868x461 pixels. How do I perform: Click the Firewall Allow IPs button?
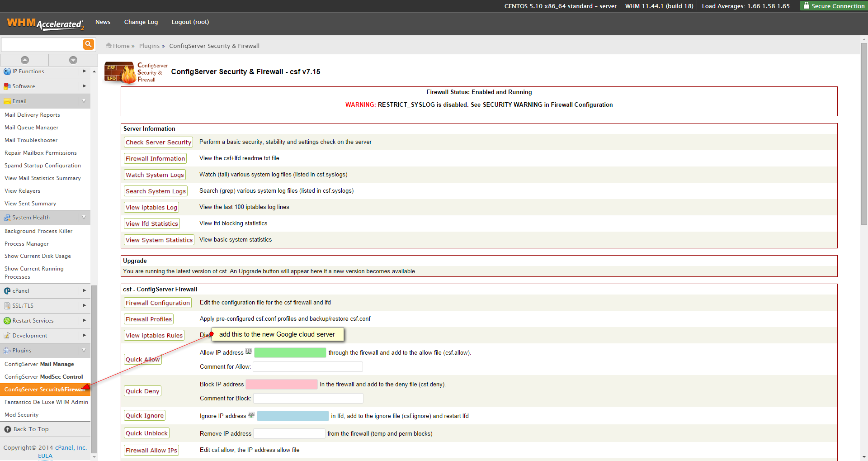coord(151,450)
